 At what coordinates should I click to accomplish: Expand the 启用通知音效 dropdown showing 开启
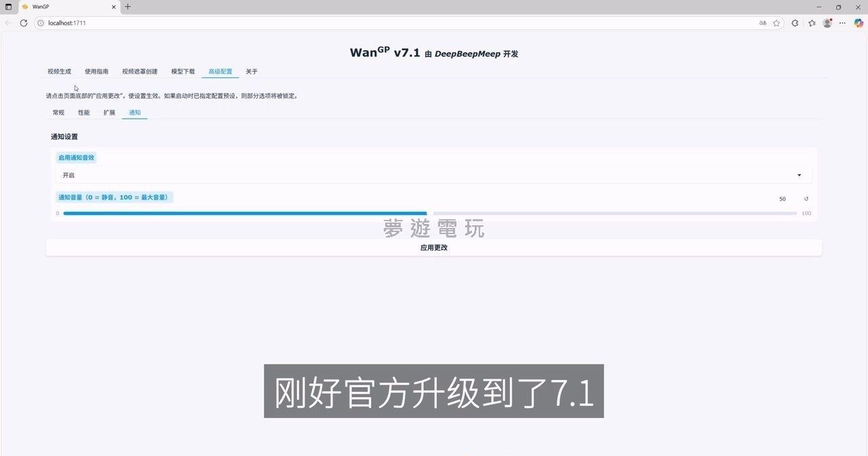coord(434,175)
